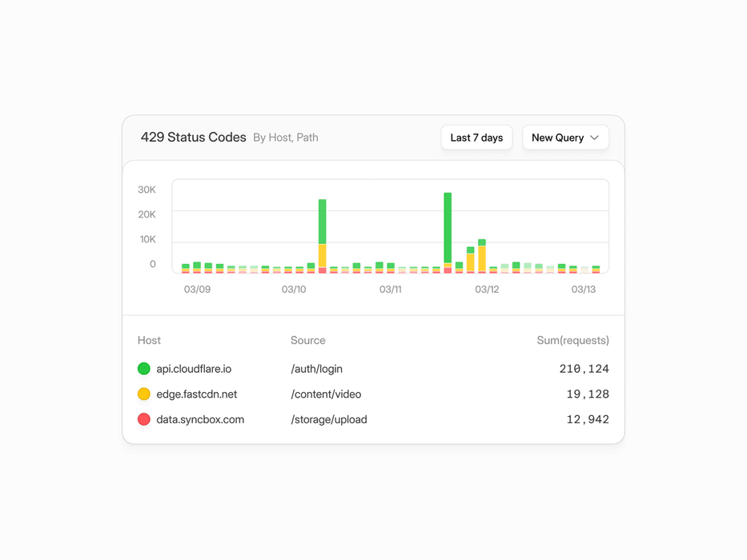The height and width of the screenshot is (560, 747).
Task: Click the /storage/upload source path
Action: click(x=329, y=419)
